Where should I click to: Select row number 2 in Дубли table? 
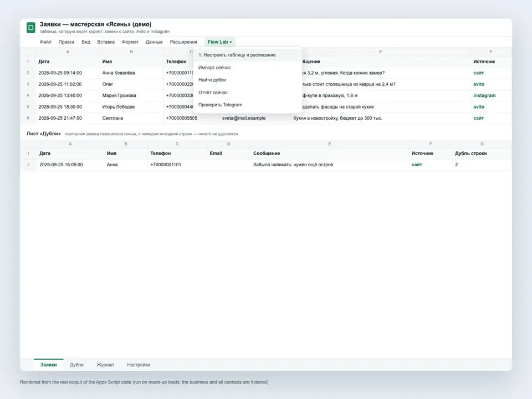click(28, 165)
